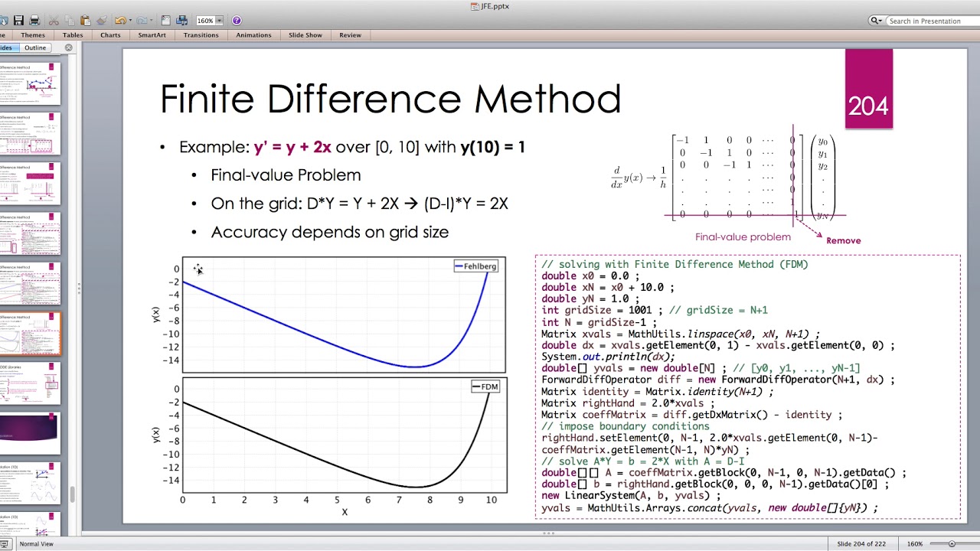Click the 160% zoom label in status bar
The image size is (980, 551).
915,544
